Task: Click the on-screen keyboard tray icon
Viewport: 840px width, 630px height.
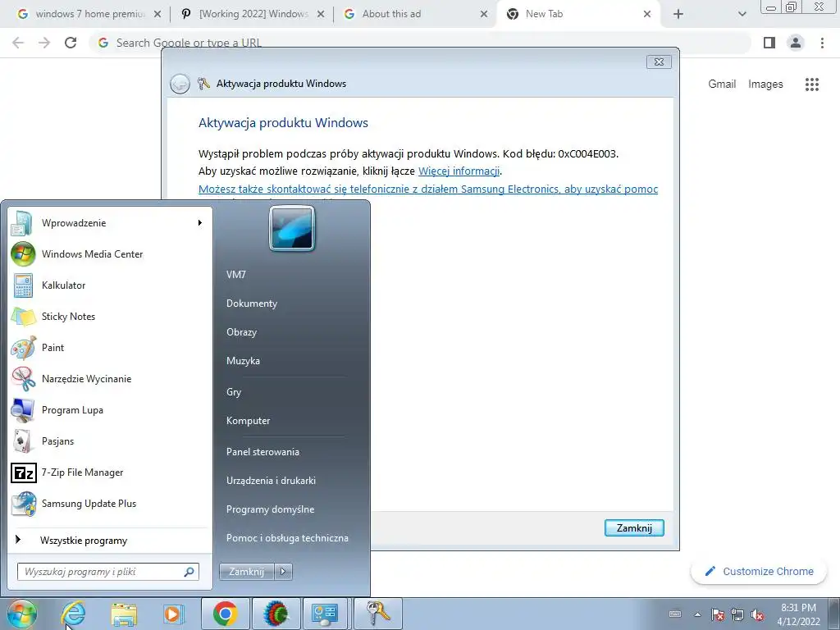Action: (676, 614)
